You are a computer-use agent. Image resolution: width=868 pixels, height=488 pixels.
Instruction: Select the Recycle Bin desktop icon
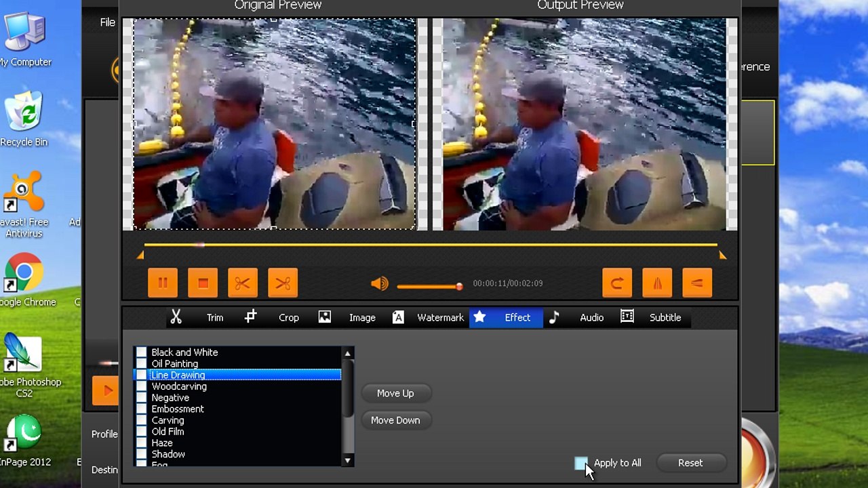(x=24, y=119)
